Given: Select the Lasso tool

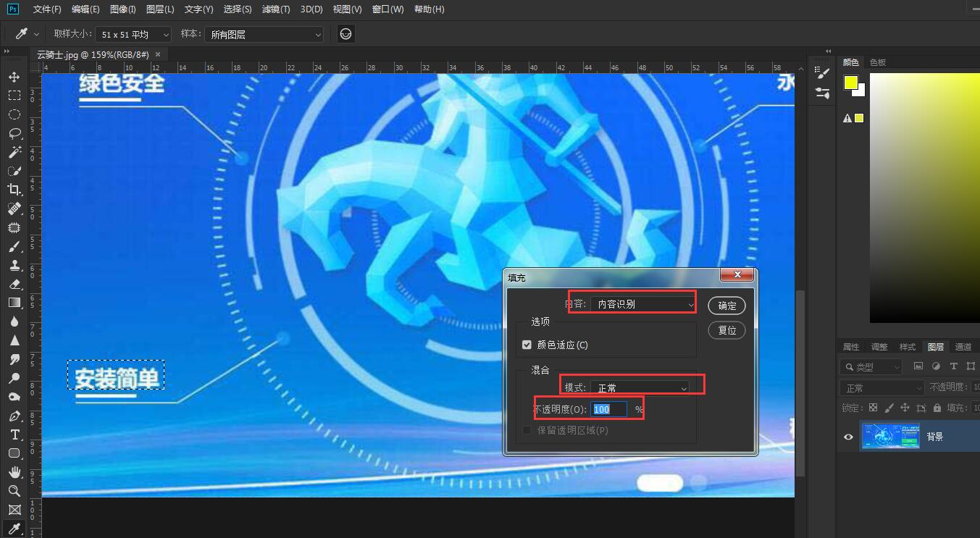Looking at the screenshot, I should 14,133.
